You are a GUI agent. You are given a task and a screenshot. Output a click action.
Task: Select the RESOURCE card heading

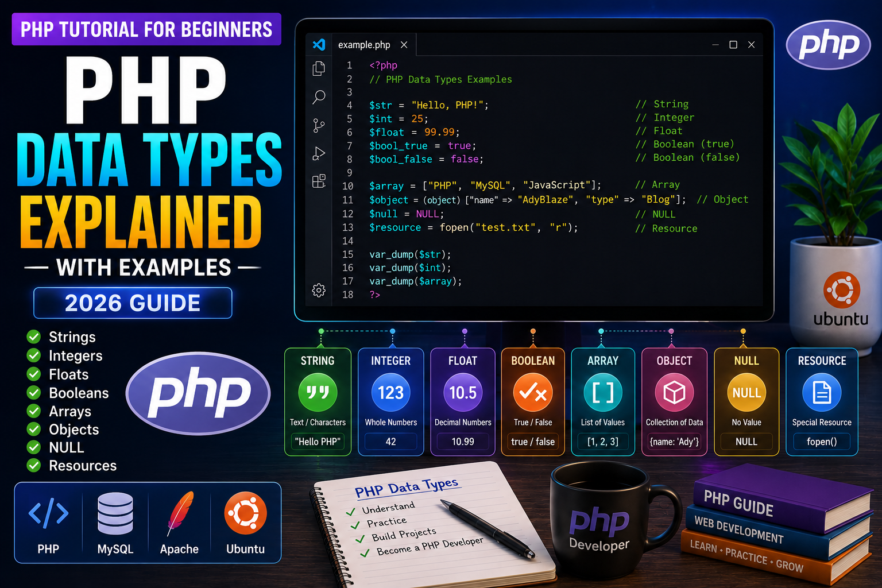[822, 361]
